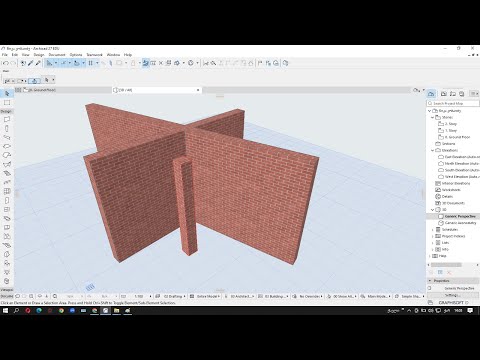
Task: Open Worksheets in the Navigator tree
Action: click(x=451, y=190)
